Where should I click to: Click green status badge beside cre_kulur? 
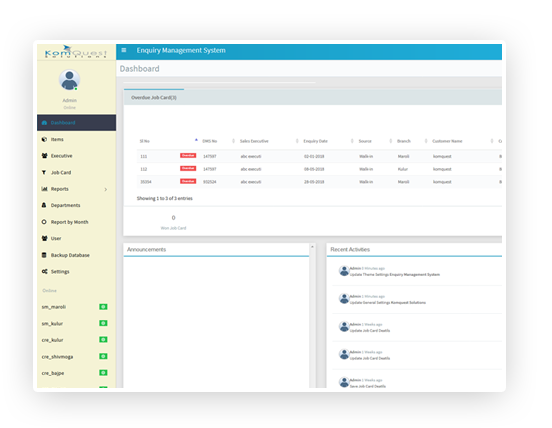(x=103, y=340)
